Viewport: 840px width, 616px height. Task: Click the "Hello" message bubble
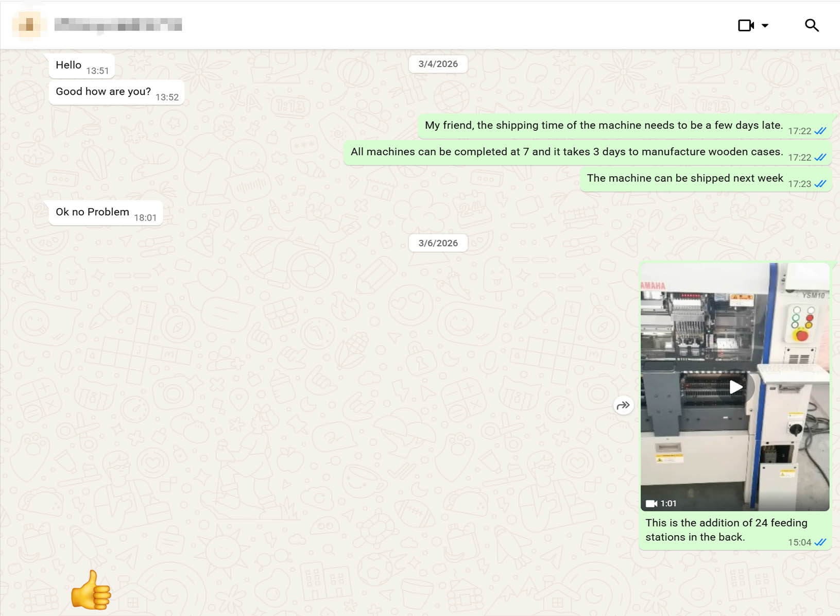click(81, 66)
